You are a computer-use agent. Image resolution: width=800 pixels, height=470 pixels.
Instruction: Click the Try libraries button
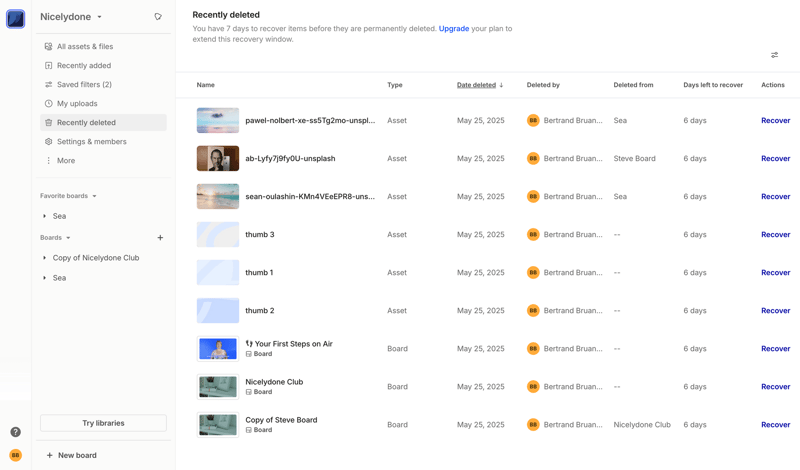[x=103, y=423]
